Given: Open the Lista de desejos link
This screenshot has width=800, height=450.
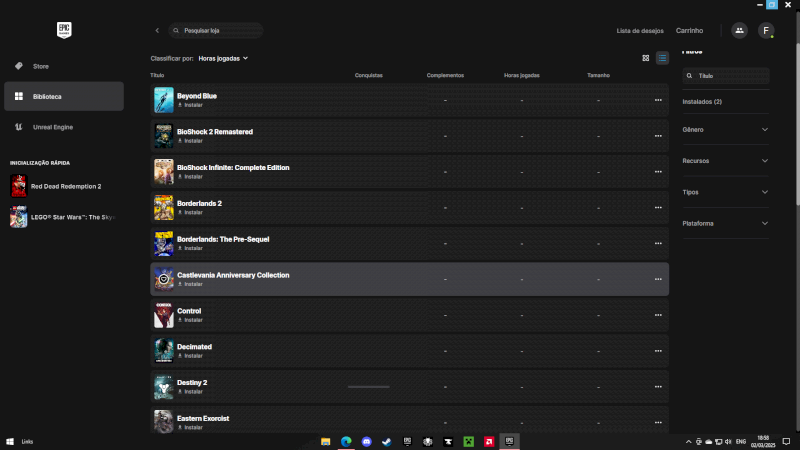Looking at the screenshot, I should click(639, 31).
